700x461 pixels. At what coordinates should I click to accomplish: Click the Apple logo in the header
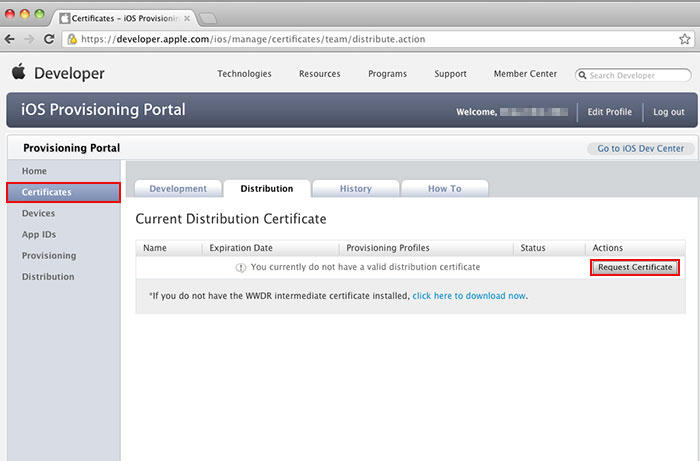[19, 71]
